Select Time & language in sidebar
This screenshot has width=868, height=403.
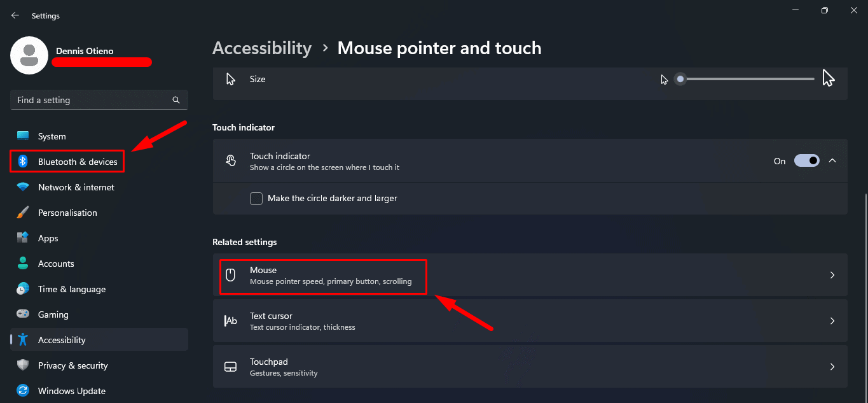click(x=71, y=288)
